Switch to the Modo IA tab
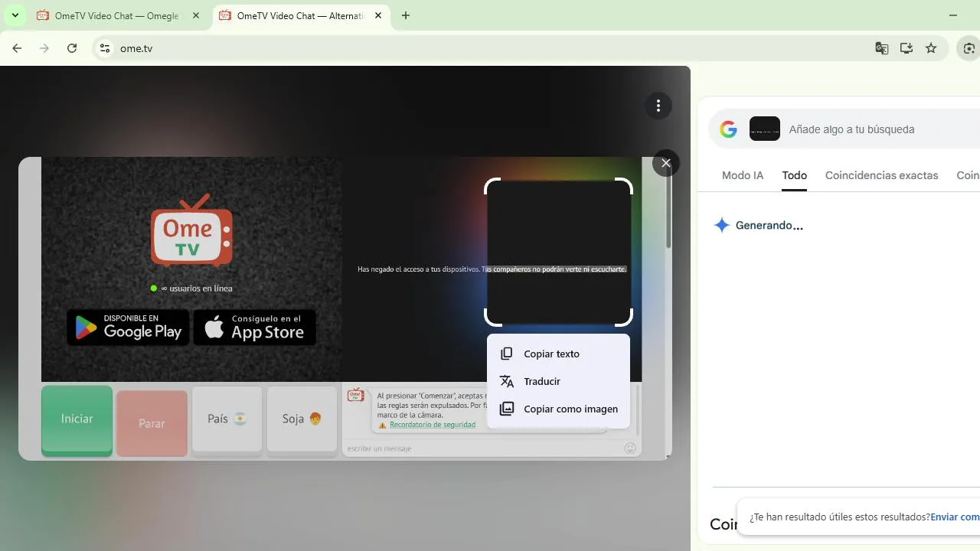Image resolution: width=980 pixels, height=551 pixels. 743,175
